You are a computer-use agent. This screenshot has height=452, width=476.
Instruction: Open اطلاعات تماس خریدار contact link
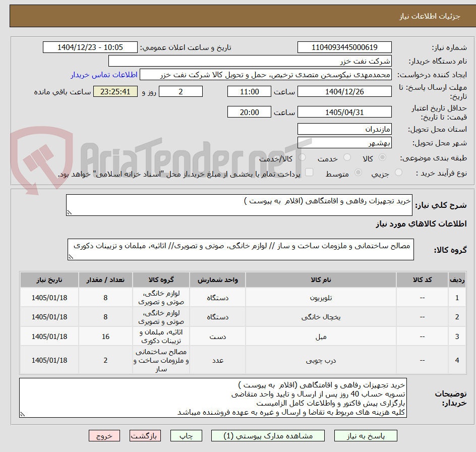[104, 75]
